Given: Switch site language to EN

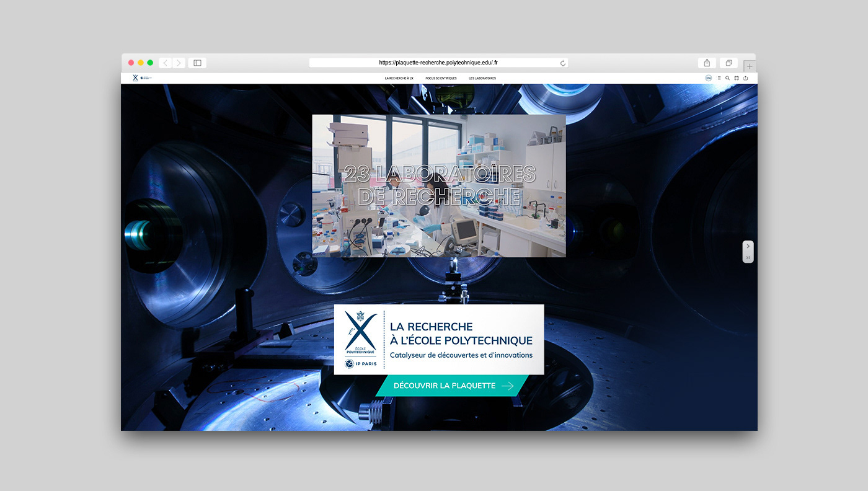Looking at the screenshot, I should [708, 78].
